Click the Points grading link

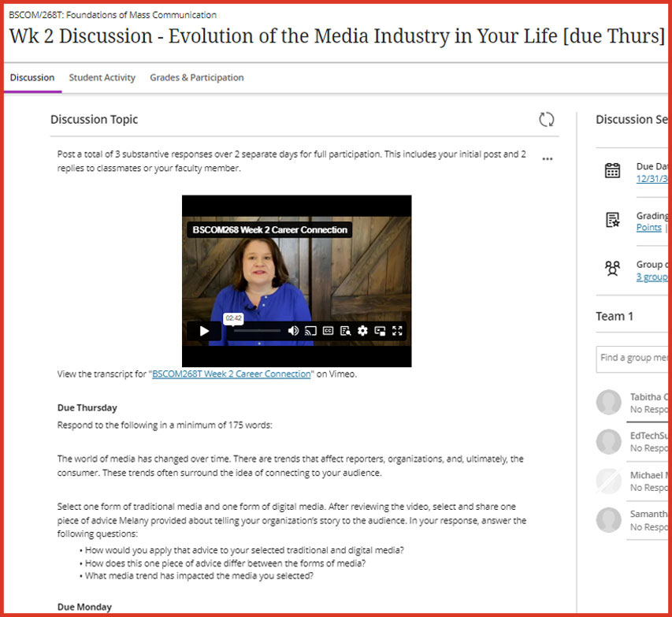648,228
